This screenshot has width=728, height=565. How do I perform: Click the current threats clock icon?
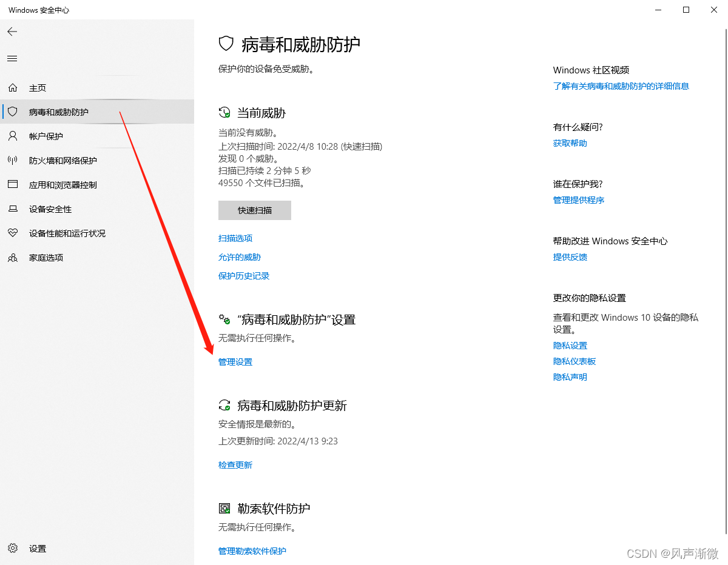224,113
